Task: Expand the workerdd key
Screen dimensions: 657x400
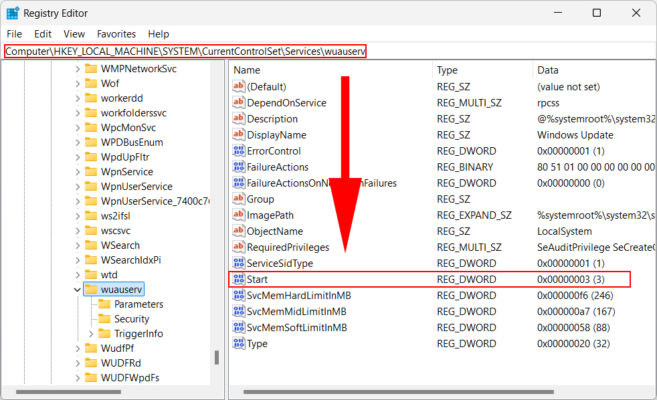Action: pyautogui.click(x=78, y=98)
